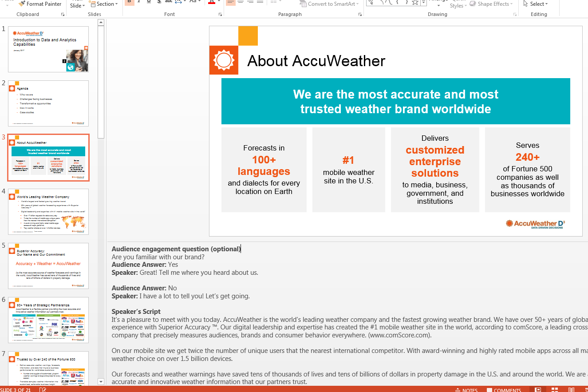Click the Format Painter brush icon

point(22,4)
